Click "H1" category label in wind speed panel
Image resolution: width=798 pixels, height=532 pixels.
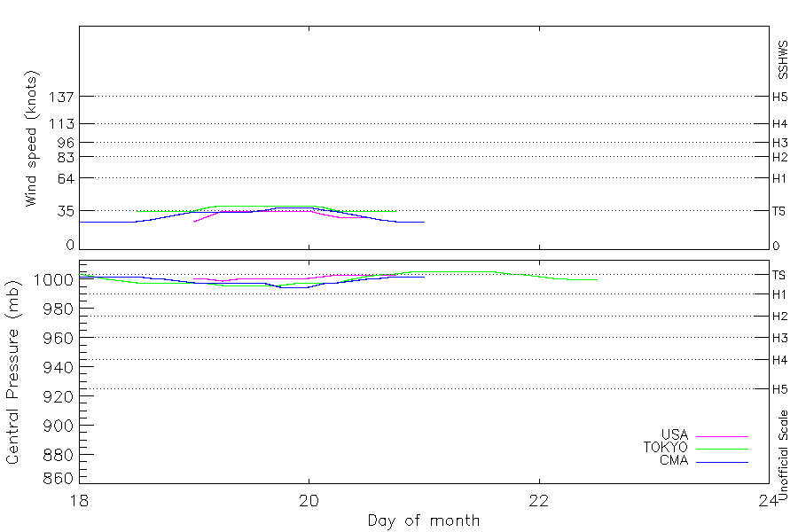click(779, 179)
